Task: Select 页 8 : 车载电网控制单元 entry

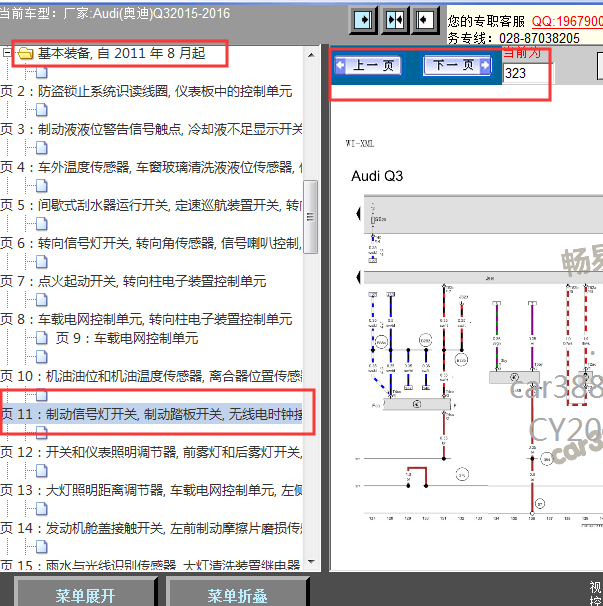Action: [x=146, y=319]
